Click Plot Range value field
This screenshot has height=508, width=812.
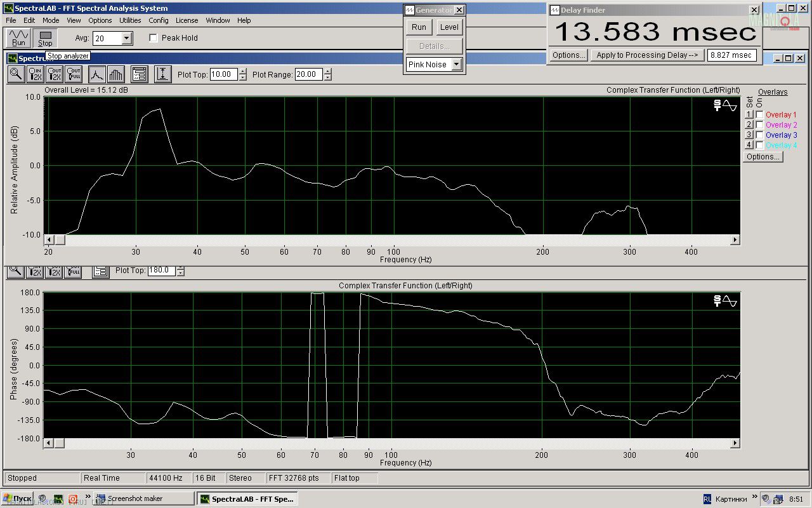(309, 74)
